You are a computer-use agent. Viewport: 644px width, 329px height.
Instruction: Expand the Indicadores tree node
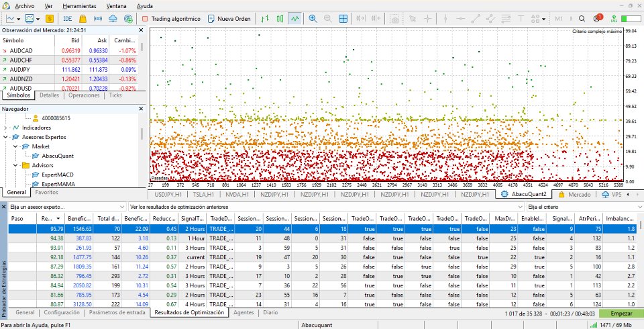click(6, 127)
